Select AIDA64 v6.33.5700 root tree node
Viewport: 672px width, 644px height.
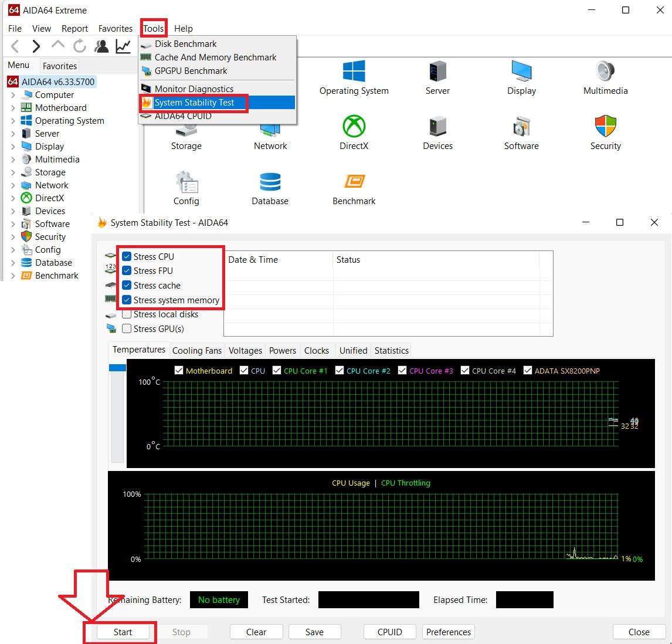point(52,82)
